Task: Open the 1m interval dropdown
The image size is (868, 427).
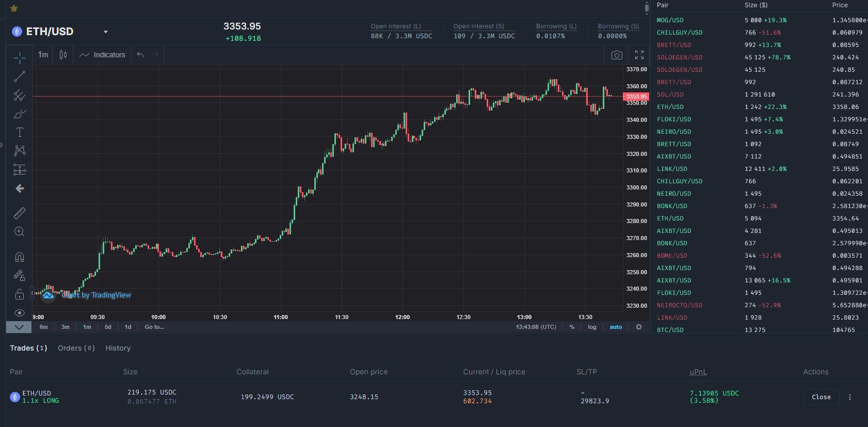Action: (x=43, y=55)
